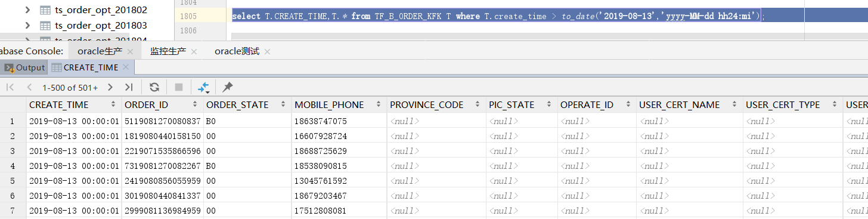Image resolution: width=868 pixels, height=219 pixels.
Task: Open the oracle测试 console tab
Action: coord(237,51)
